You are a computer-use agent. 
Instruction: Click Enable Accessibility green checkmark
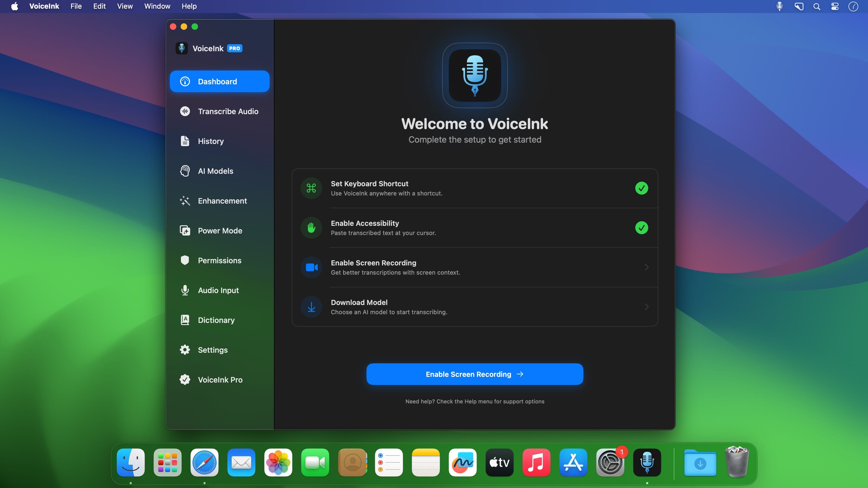click(641, 228)
